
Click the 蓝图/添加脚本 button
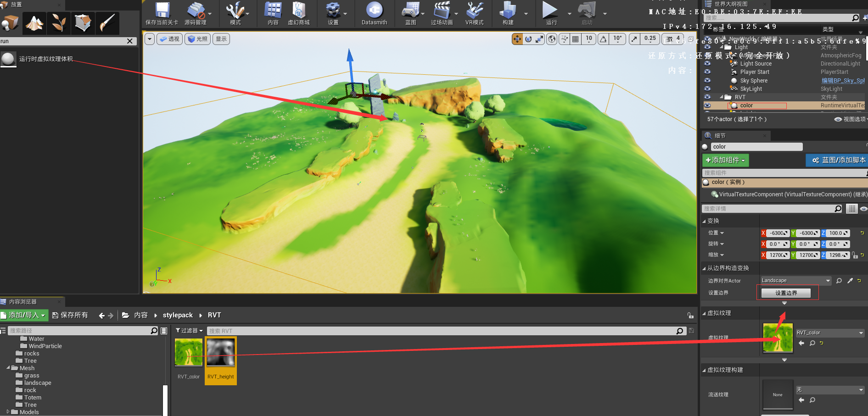click(x=838, y=160)
